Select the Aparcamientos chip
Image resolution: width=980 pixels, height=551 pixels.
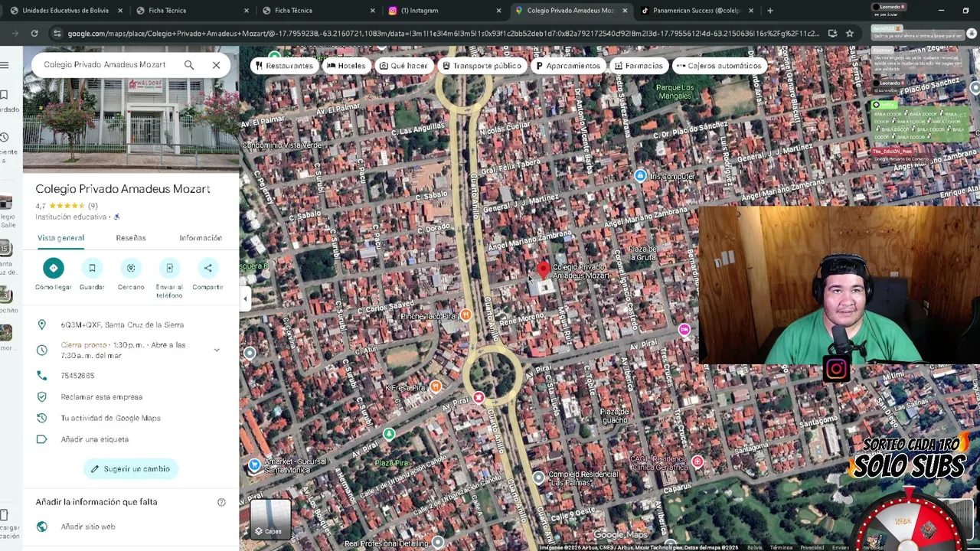click(567, 66)
